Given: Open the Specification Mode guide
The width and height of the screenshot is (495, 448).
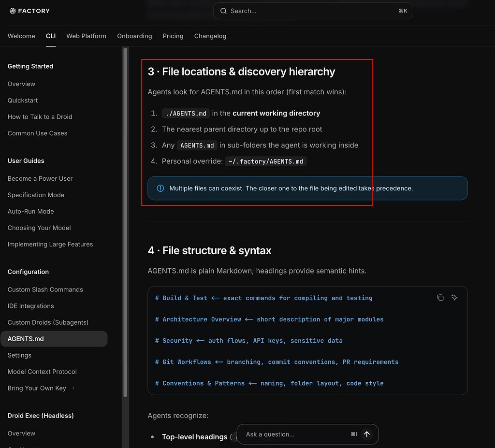Looking at the screenshot, I should tap(36, 195).
